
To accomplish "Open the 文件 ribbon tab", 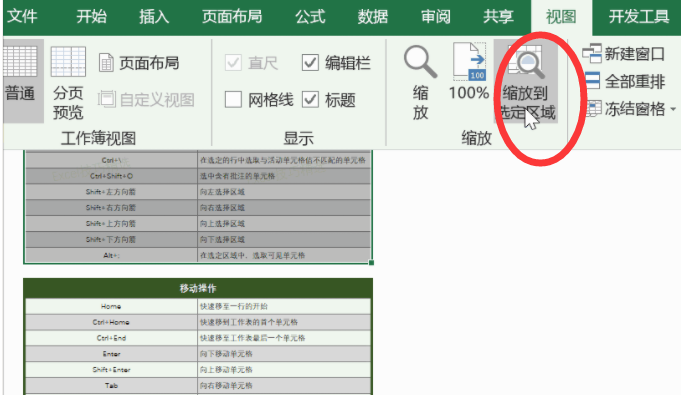I will [22, 17].
